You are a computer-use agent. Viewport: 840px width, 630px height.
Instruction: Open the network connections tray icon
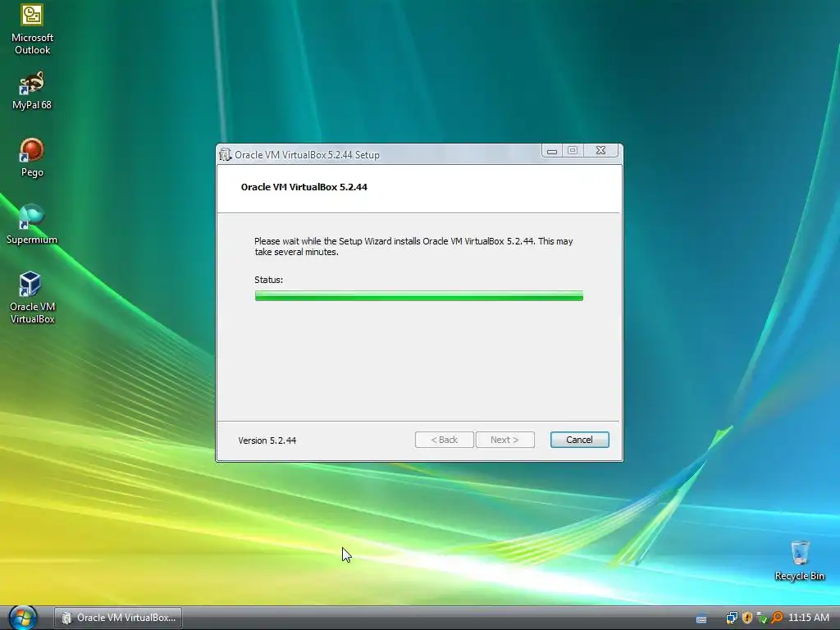731,618
